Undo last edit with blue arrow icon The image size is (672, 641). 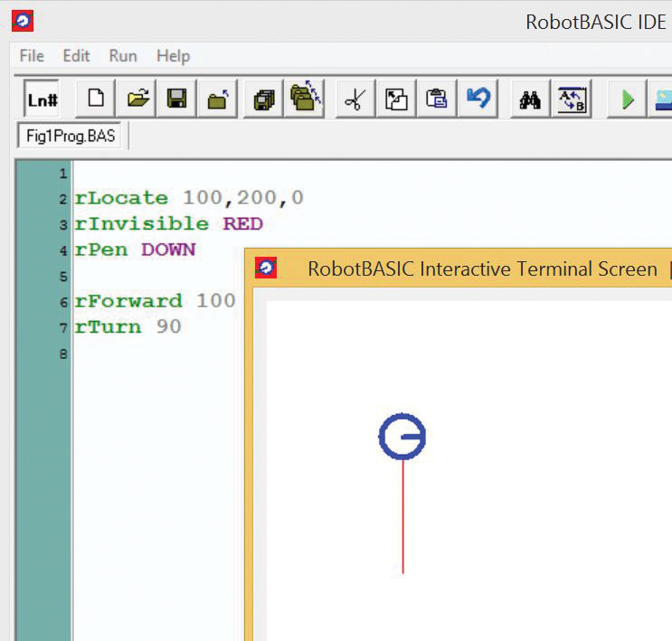click(478, 99)
